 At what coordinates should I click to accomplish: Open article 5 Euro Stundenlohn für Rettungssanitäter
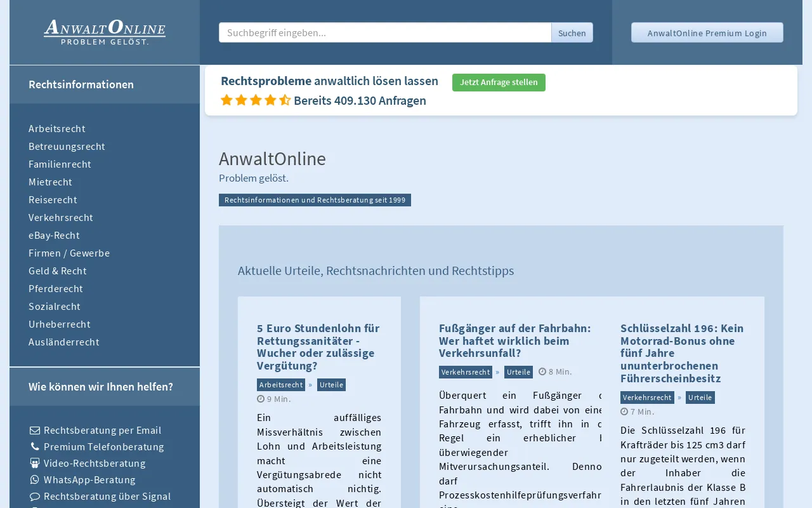318,347
